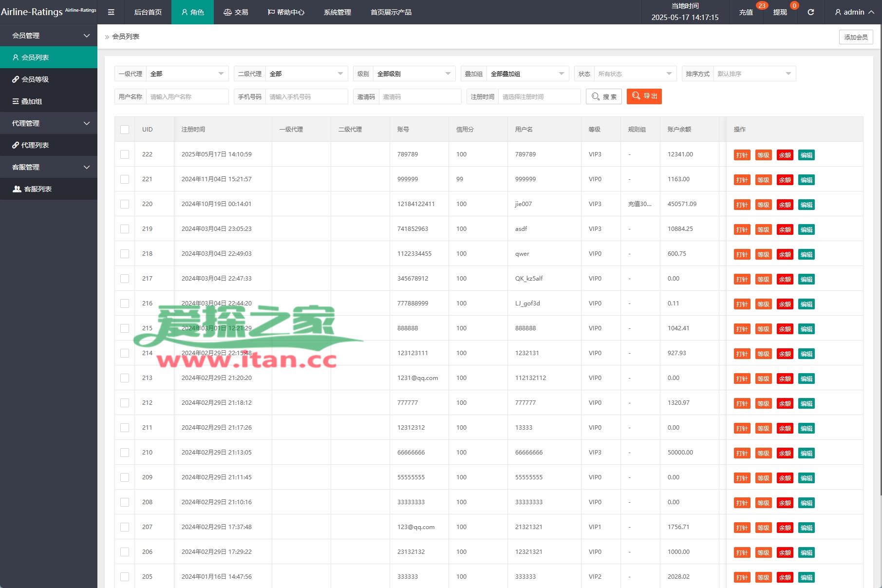Click the 手机号码 input field

[x=306, y=97]
